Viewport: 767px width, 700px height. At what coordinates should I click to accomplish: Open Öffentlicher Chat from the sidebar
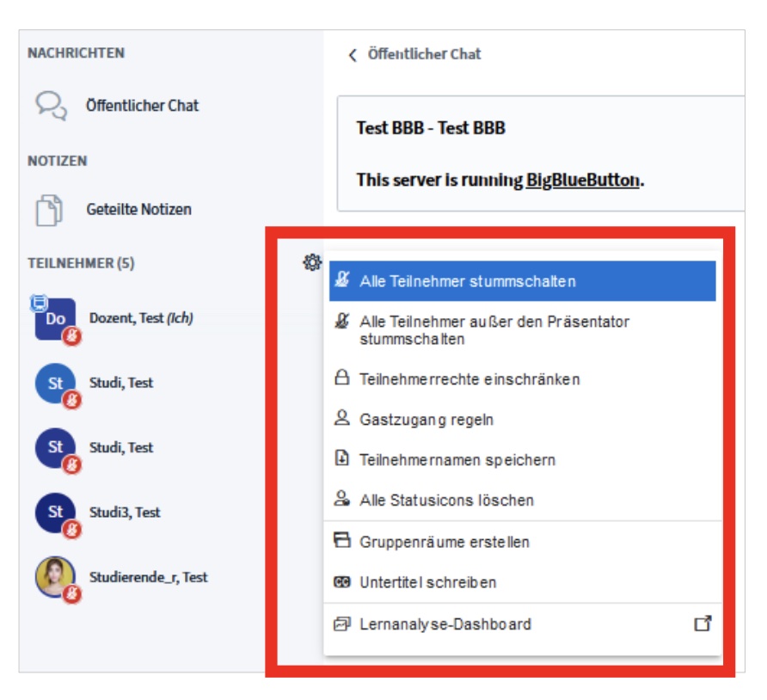pyautogui.click(x=142, y=106)
